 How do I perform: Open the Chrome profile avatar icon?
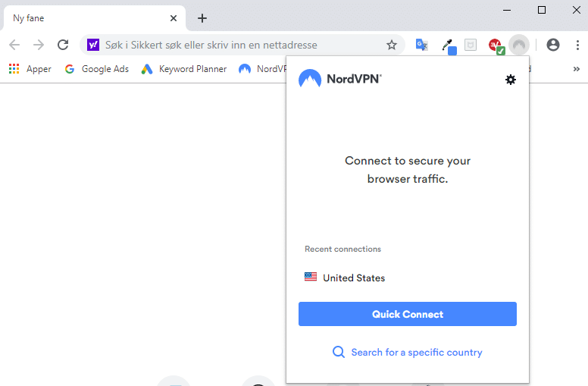[552, 45]
